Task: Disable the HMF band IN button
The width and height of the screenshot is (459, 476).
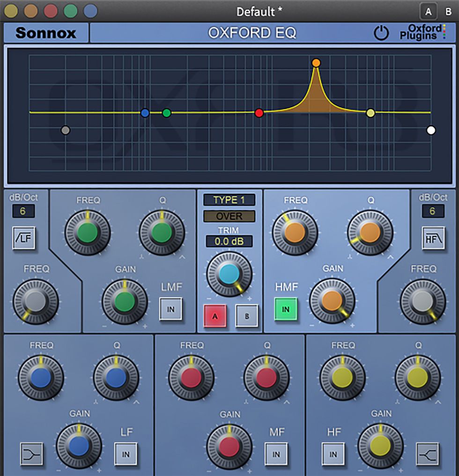Action: pos(286,309)
